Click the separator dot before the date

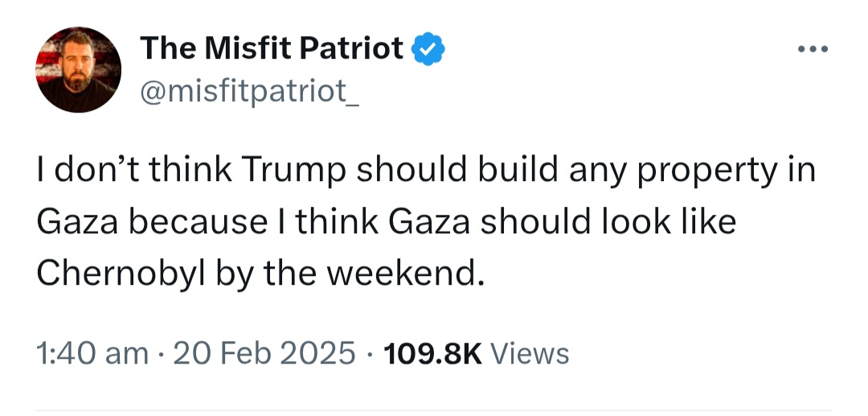[161, 353]
